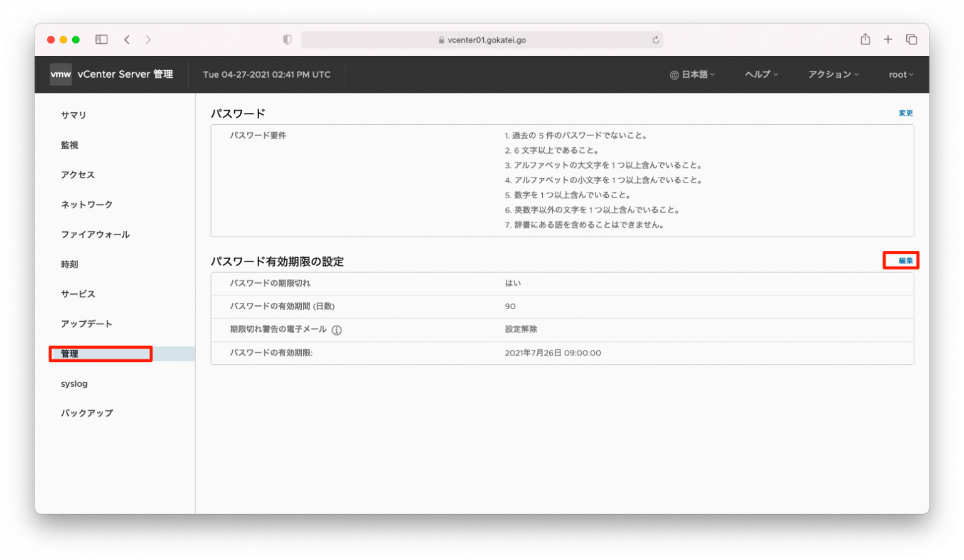Click the address bar showing vcenter01.gokatei.go

(482, 40)
